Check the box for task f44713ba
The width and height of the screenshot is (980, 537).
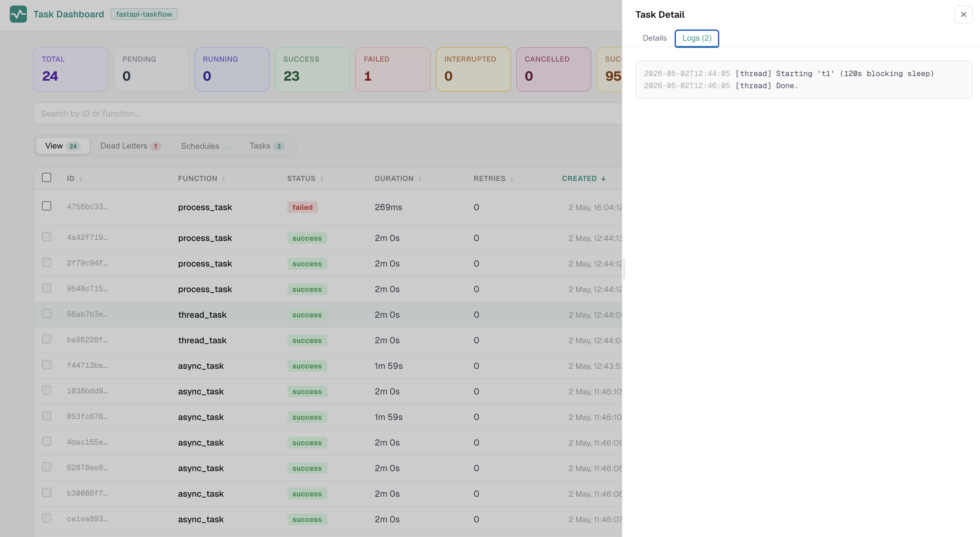click(x=47, y=365)
